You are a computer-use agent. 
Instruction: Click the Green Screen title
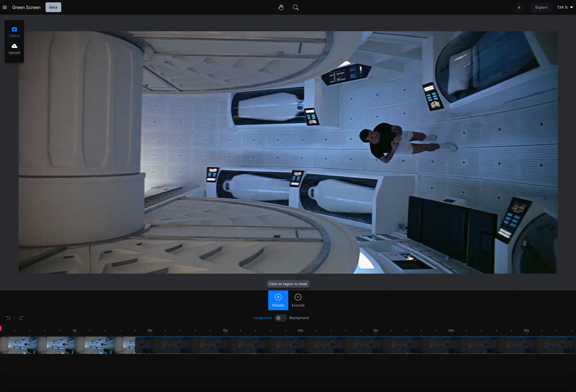pos(26,7)
